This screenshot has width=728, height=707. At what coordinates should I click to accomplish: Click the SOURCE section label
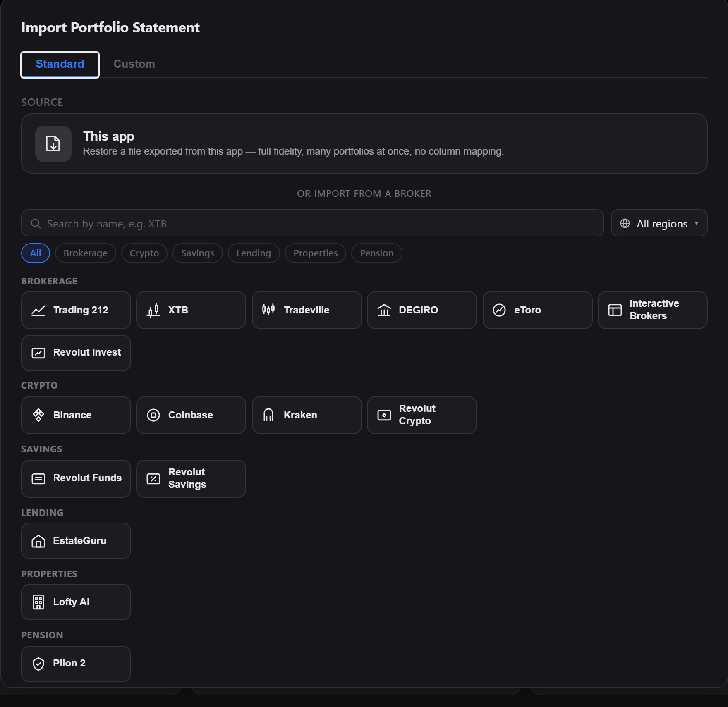[42, 102]
